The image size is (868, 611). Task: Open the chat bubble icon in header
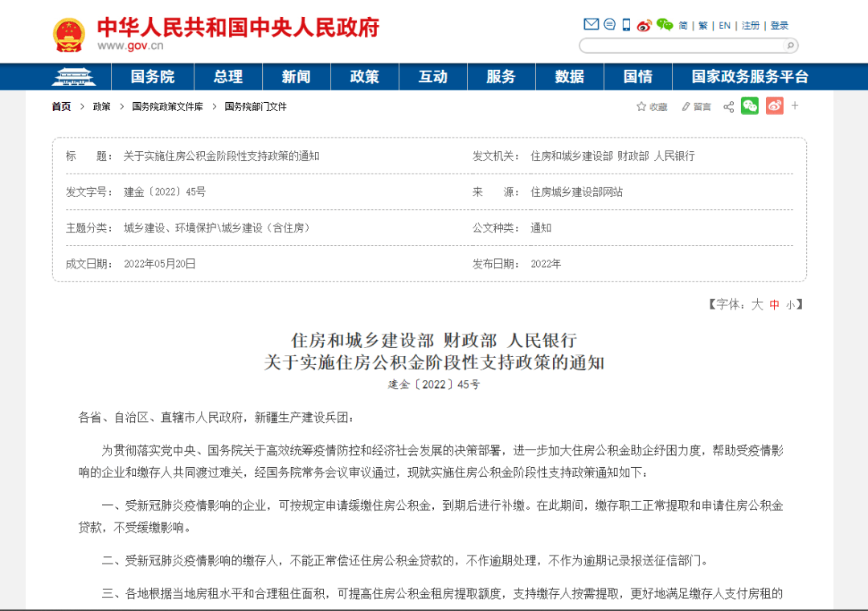tap(609, 25)
